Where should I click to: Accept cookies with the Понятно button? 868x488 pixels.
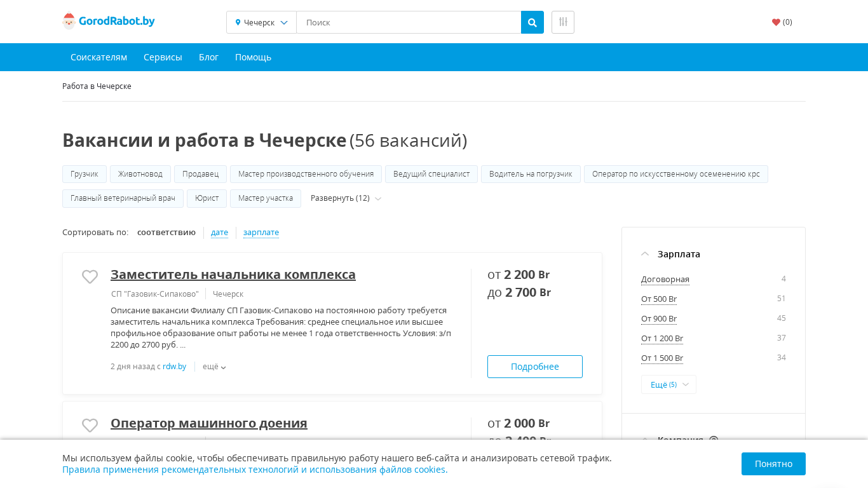[773, 464]
